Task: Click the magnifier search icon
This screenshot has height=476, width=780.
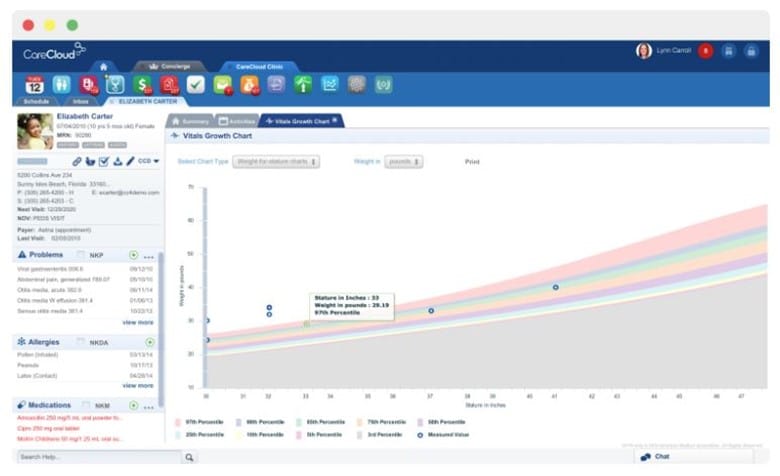Action: pyautogui.click(x=189, y=457)
